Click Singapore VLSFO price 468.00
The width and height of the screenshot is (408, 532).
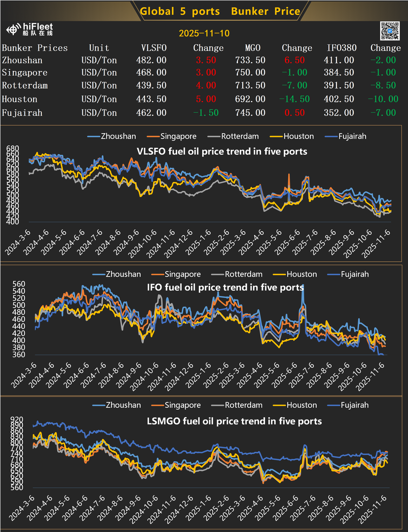(x=151, y=73)
